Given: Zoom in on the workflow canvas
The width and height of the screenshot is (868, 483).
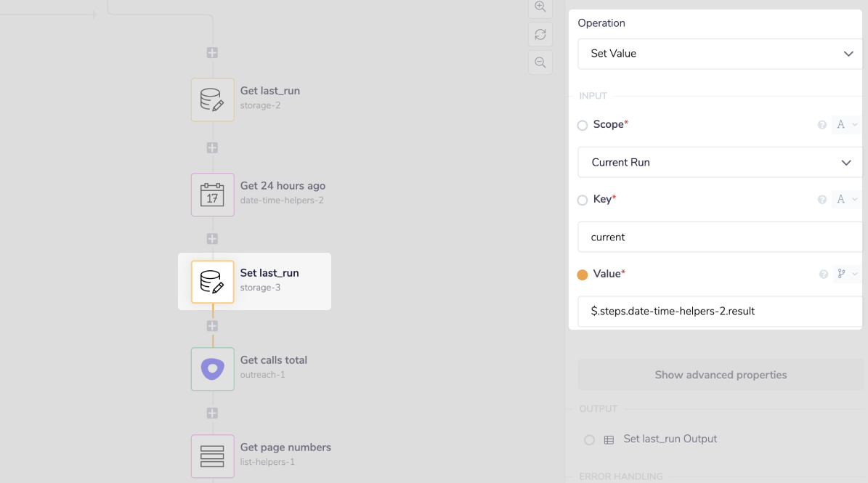Looking at the screenshot, I should point(540,7).
